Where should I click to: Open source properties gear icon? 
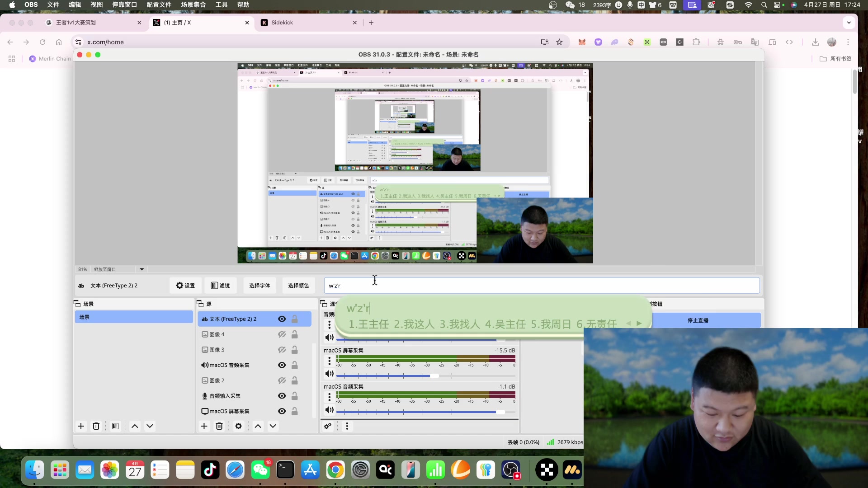[x=239, y=426]
